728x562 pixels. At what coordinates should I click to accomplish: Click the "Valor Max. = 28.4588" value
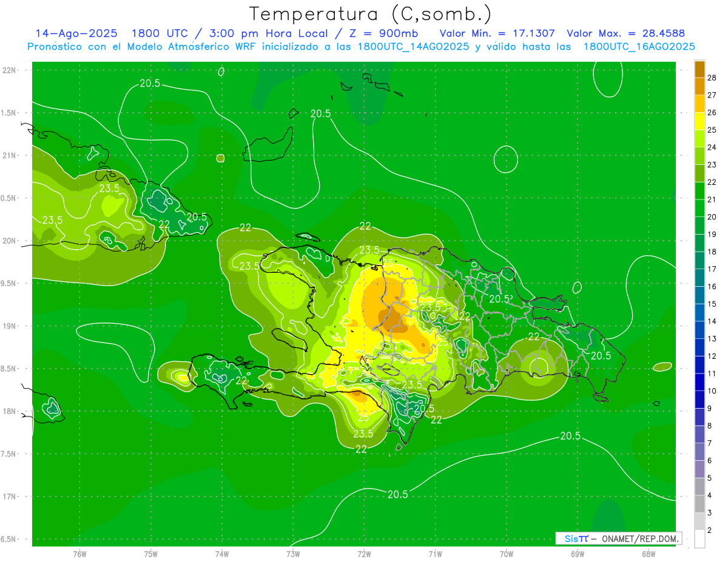pyautogui.click(x=625, y=34)
